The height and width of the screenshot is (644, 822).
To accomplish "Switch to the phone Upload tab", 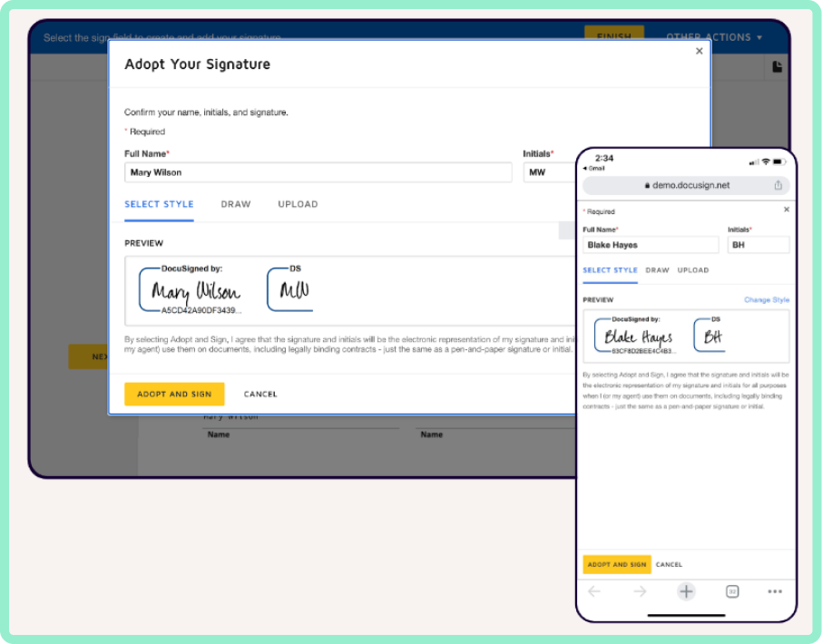I will click(x=693, y=270).
